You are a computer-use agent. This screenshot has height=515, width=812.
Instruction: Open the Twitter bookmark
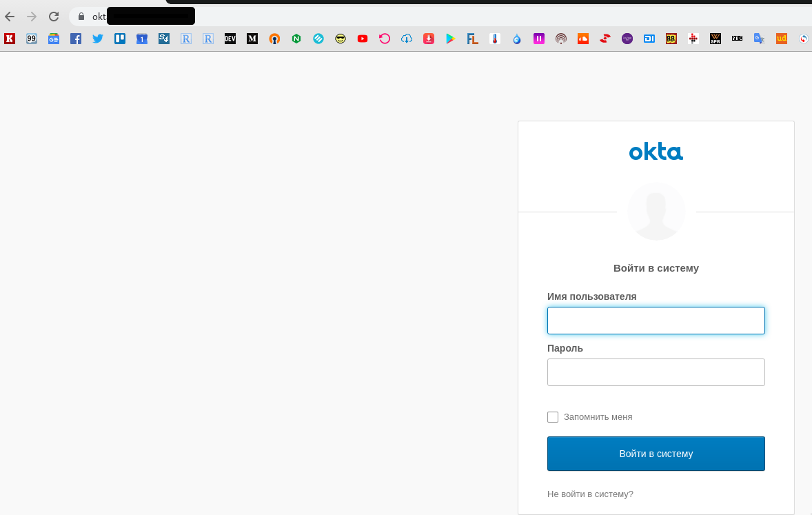(98, 39)
